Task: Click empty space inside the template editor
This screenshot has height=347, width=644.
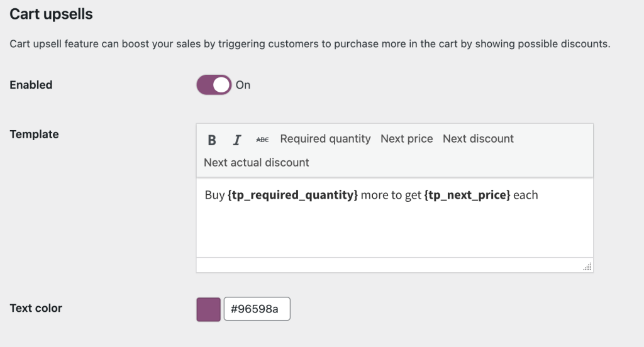Action: [x=394, y=233]
